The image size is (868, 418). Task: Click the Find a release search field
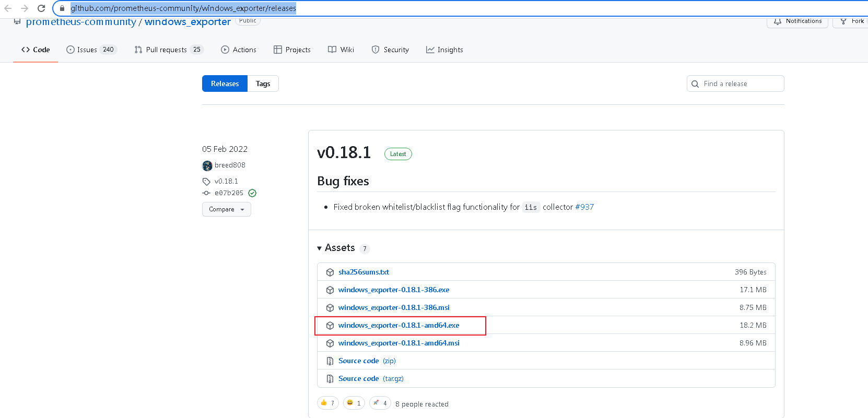[735, 83]
